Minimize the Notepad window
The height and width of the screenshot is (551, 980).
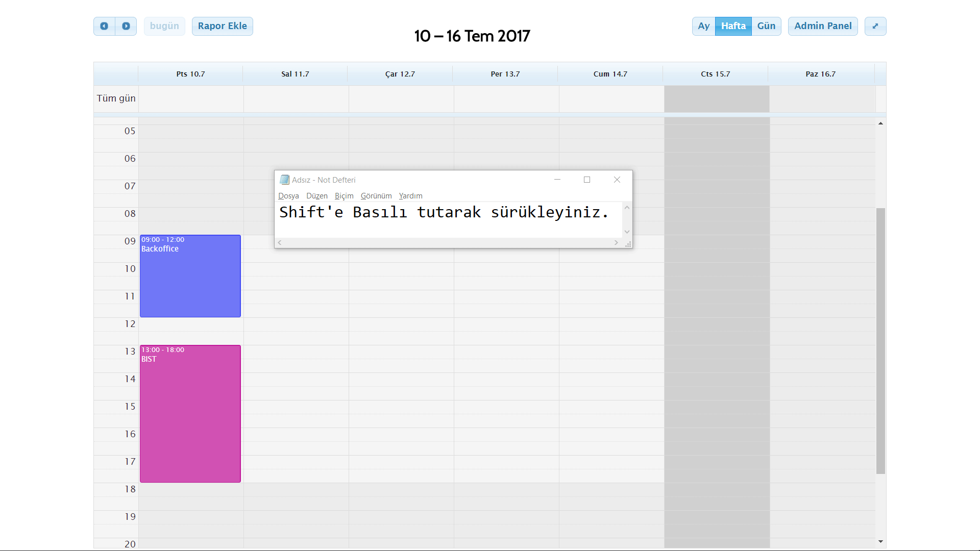point(557,180)
